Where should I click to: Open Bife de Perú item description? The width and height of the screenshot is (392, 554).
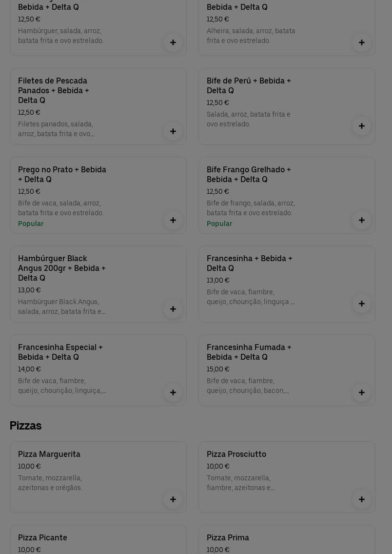click(x=248, y=119)
